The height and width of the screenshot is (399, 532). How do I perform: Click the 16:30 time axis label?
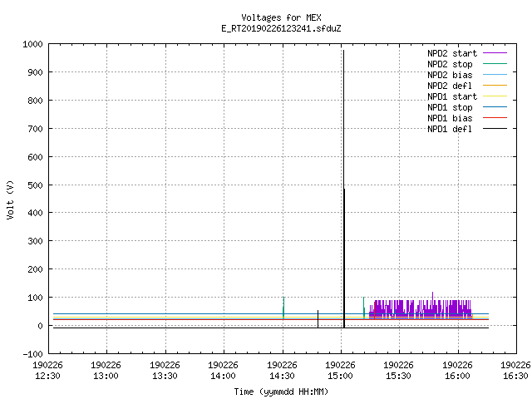coord(515,376)
